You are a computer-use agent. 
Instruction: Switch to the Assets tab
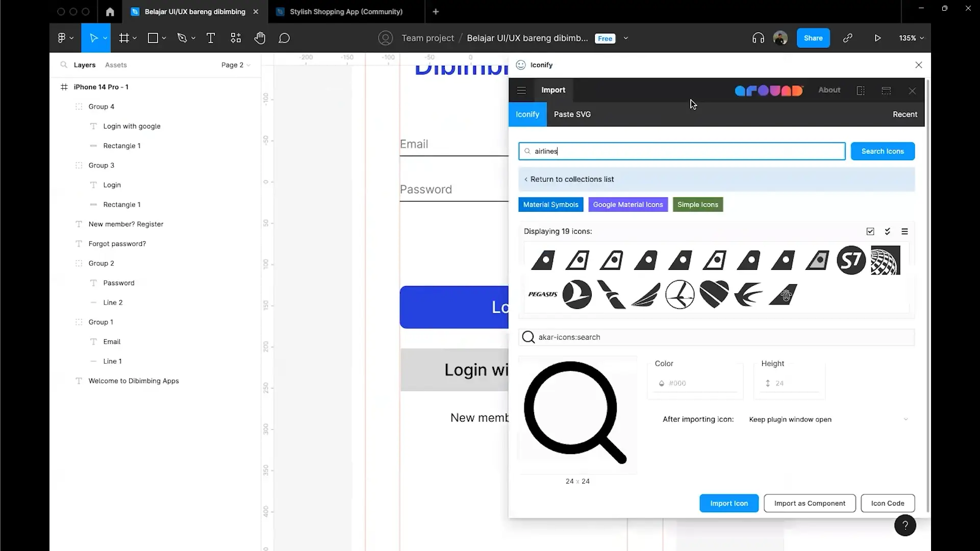coord(116,65)
